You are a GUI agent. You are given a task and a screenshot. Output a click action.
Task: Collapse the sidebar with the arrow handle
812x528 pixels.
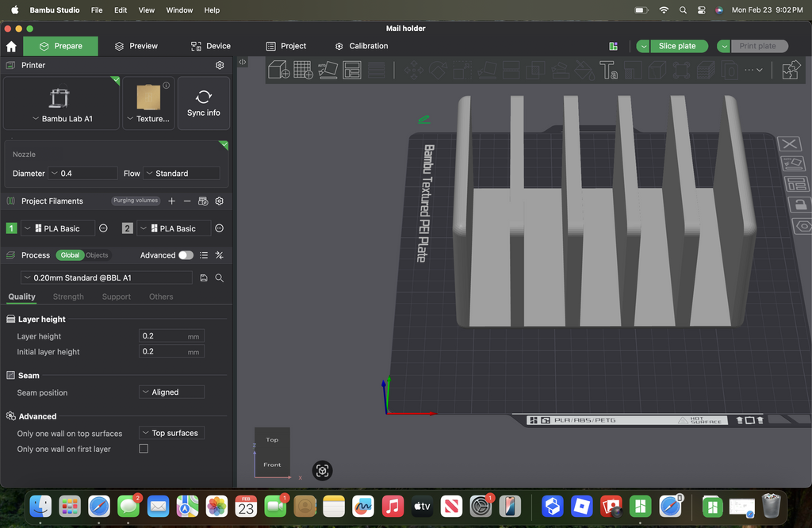pyautogui.click(x=243, y=62)
